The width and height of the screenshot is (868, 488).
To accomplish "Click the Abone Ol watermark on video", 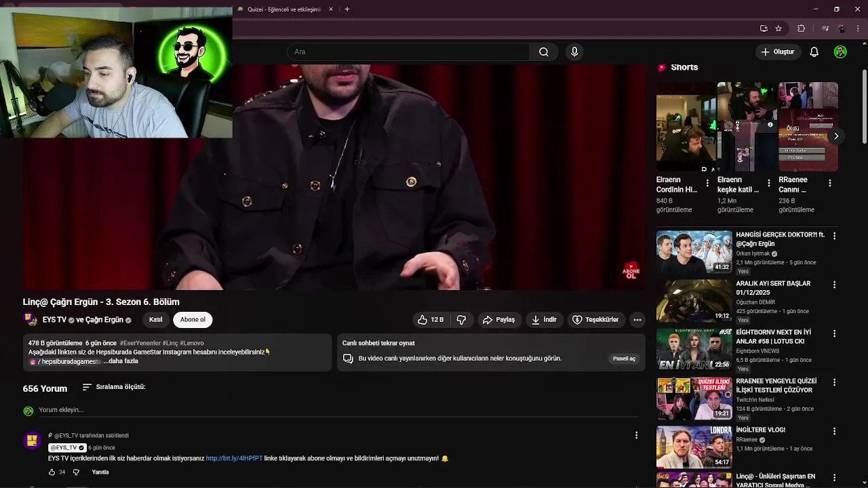I will pyautogui.click(x=631, y=271).
